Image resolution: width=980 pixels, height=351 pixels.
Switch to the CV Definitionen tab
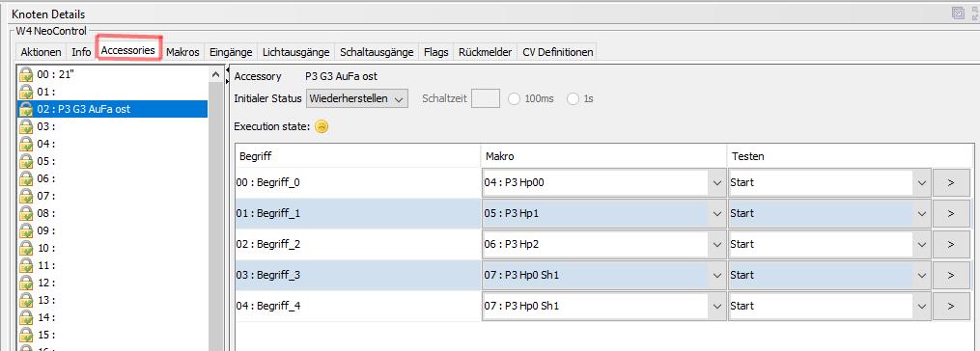[x=557, y=52]
